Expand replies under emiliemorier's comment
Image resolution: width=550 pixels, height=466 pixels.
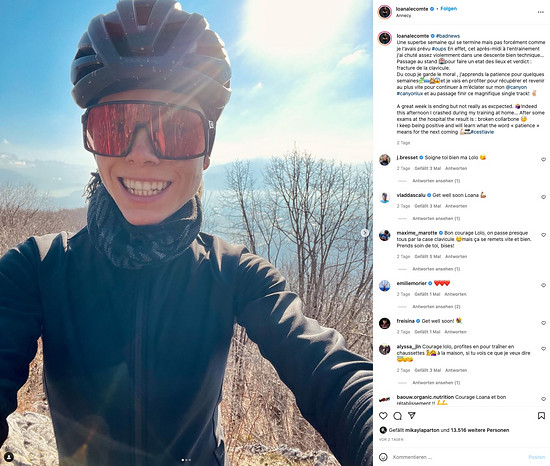tap(436, 307)
